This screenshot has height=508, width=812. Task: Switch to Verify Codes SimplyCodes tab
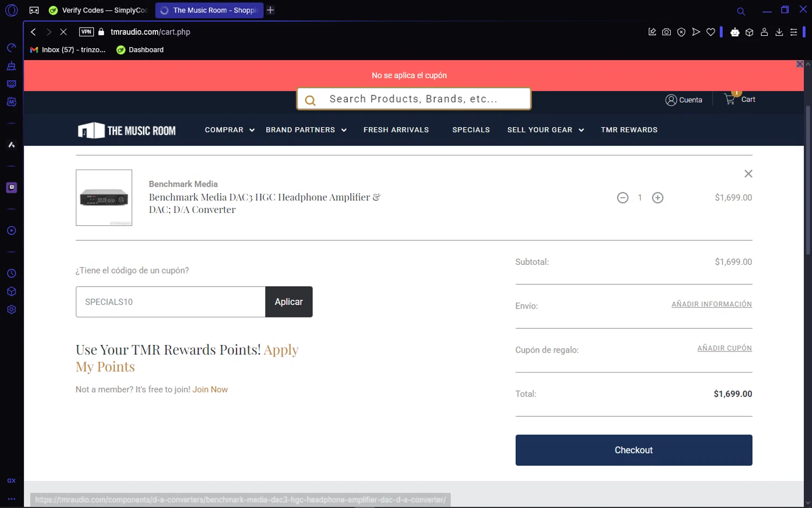[99, 10]
